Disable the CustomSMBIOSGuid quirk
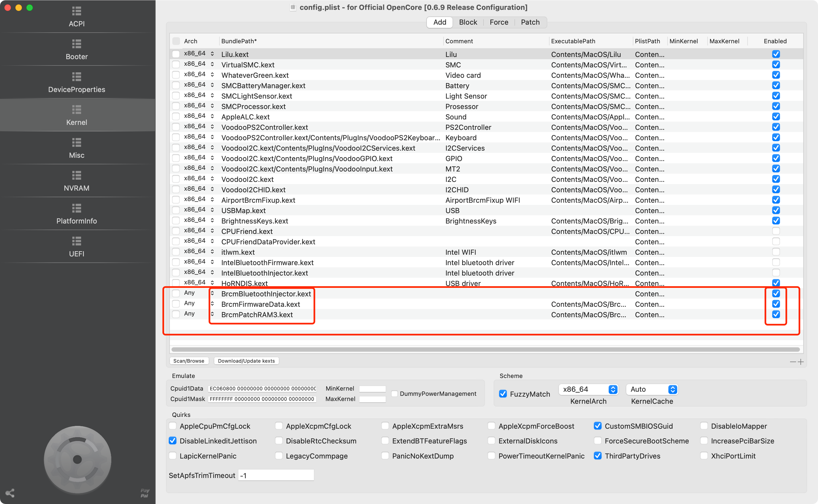818x504 pixels. [x=597, y=426]
